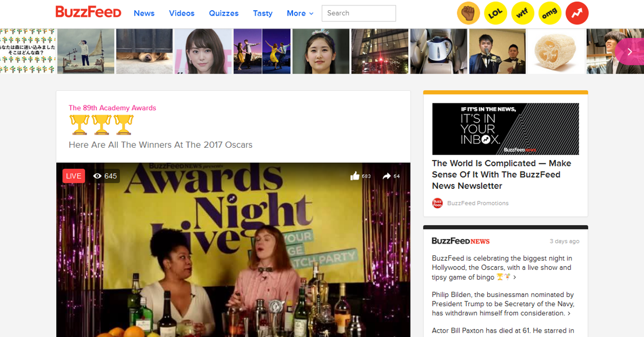Open the red trending arrow badge
This screenshot has width=644, height=337.
coord(576,13)
